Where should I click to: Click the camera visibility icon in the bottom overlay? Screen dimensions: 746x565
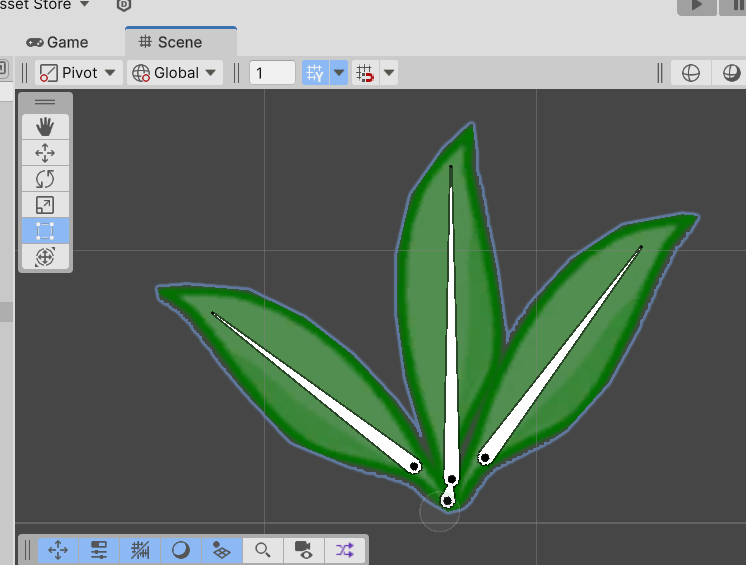point(304,550)
